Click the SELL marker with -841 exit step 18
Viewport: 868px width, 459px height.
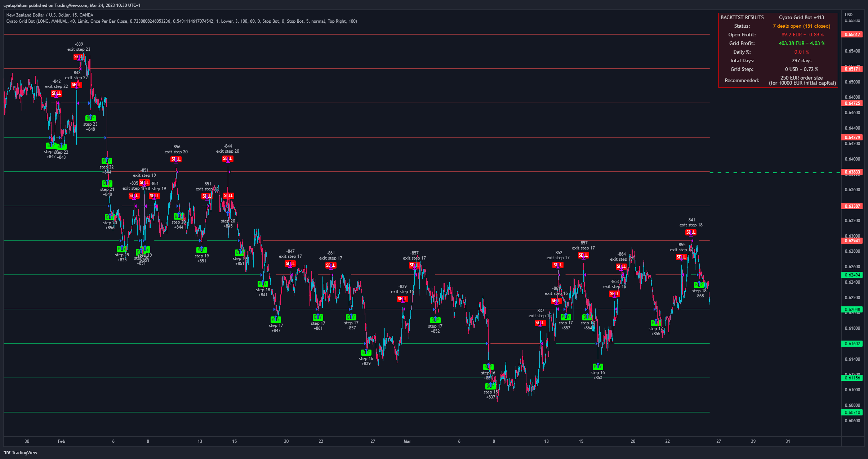tap(691, 232)
